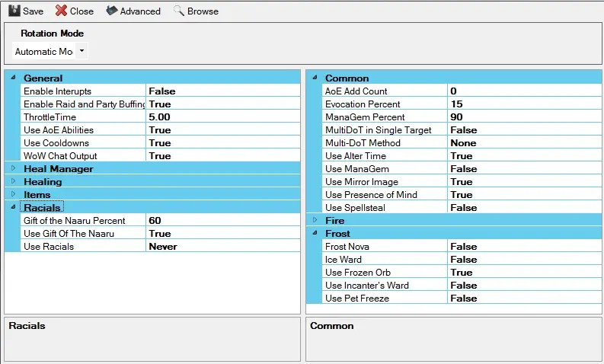Toggle Use Cooldowns True value
The width and height of the screenshot is (604, 364).
[x=222, y=143]
